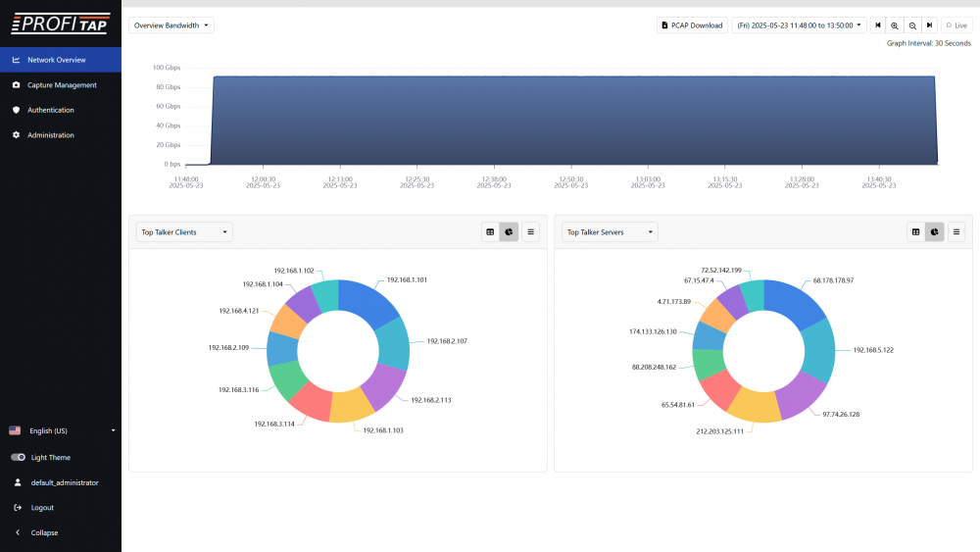Image resolution: width=980 pixels, height=552 pixels.
Task: Select pie chart view for Top Talker Clients
Action: (x=509, y=232)
